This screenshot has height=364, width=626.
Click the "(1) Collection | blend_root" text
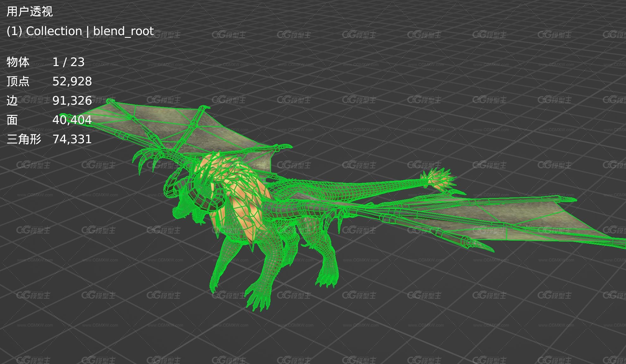coord(80,31)
